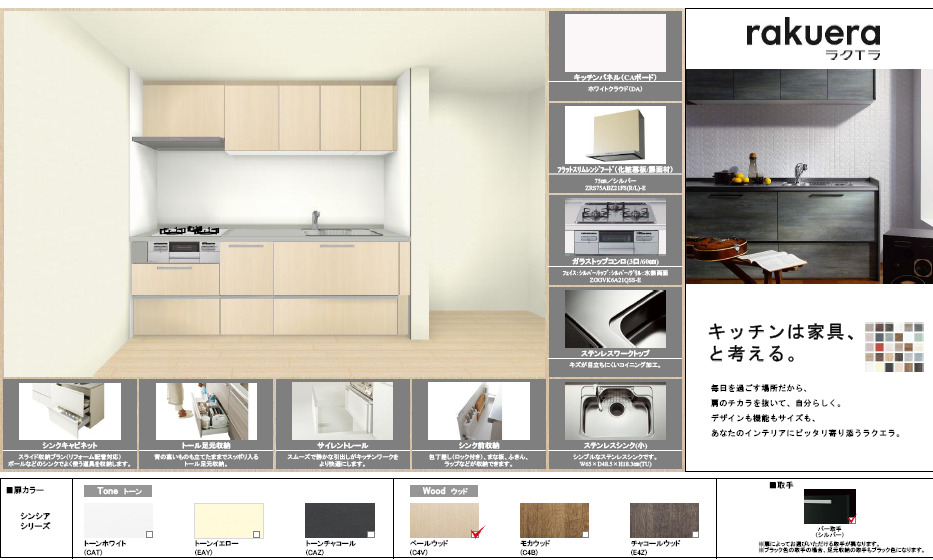Choose the トーンイエロー cream color swatch
The height and width of the screenshot is (560, 933).
click(x=228, y=520)
